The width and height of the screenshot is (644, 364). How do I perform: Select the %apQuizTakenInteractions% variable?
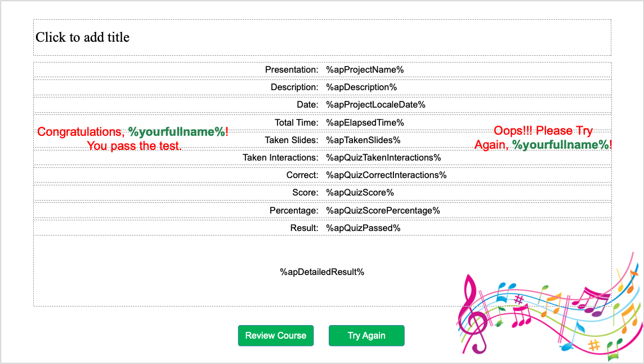tap(383, 158)
